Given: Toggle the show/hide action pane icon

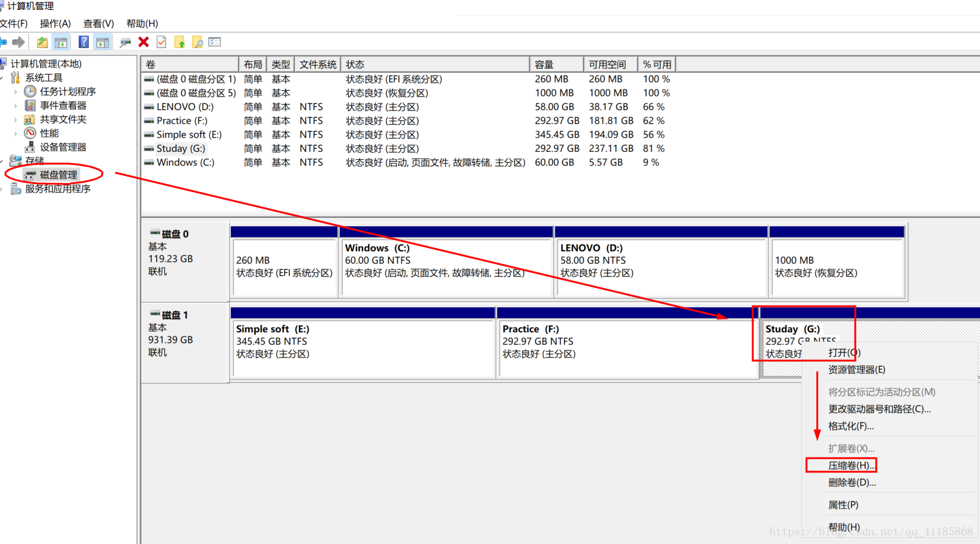Looking at the screenshot, I should (103, 42).
